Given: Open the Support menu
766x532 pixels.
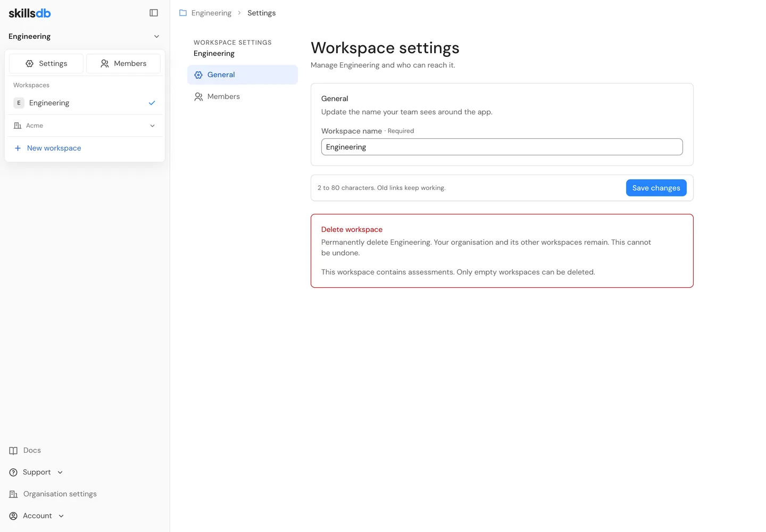Looking at the screenshot, I should [36, 472].
